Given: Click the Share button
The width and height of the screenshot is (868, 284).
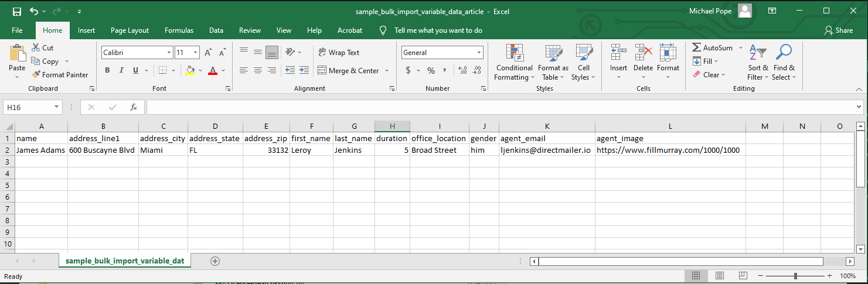Looking at the screenshot, I should click(x=838, y=30).
